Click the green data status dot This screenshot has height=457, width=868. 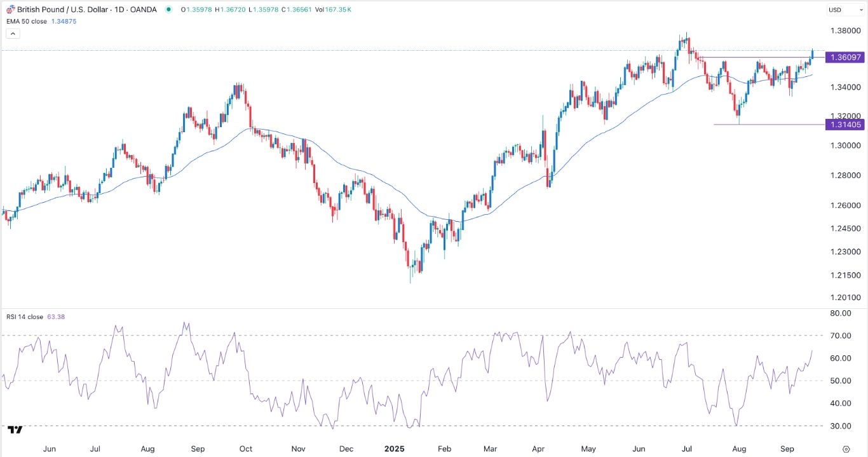pos(168,10)
